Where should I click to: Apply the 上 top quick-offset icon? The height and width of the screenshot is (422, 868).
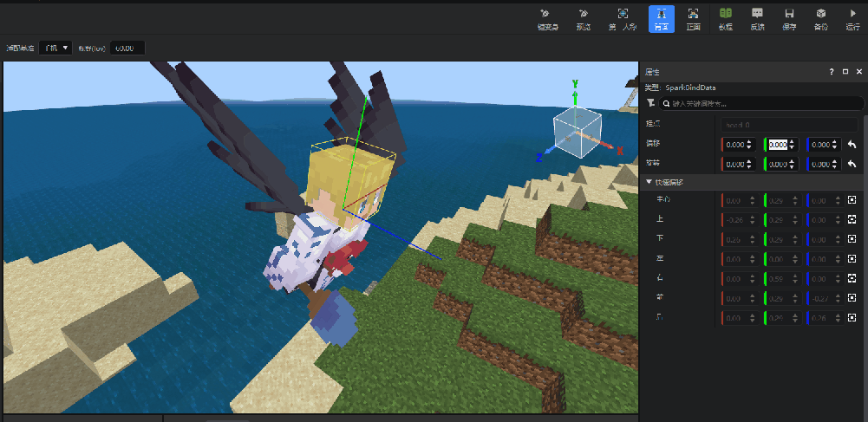click(852, 219)
